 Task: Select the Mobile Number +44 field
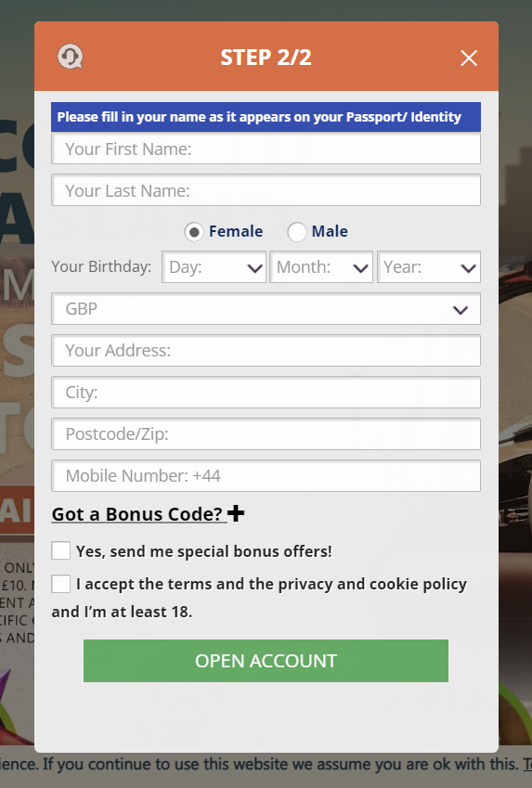tap(266, 475)
